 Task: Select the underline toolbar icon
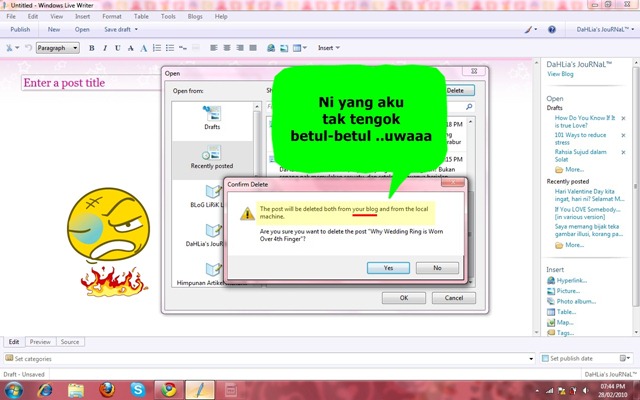pos(118,48)
